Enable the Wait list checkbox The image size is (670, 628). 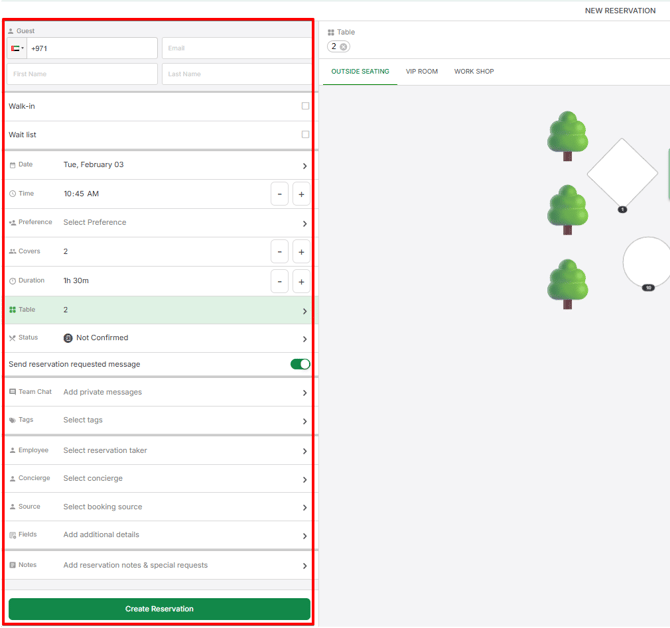[305, 134]
